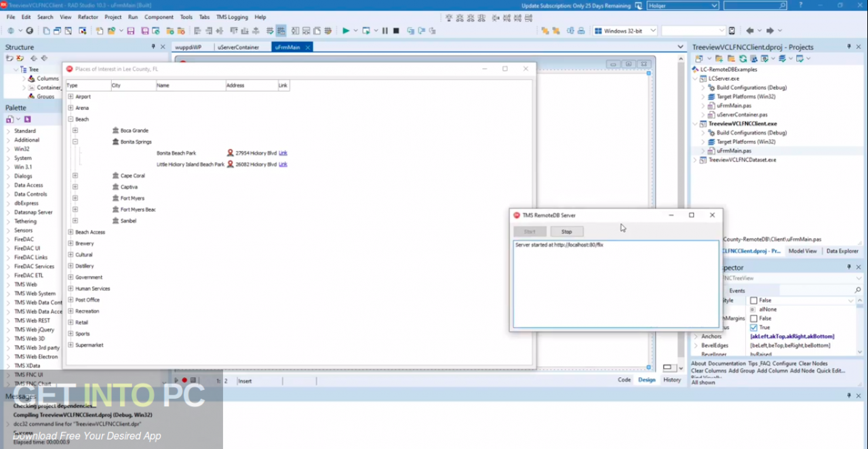Expand the Airport node in treeview
The width and height of the screenshot is (868, 449).
pos(71,96)
